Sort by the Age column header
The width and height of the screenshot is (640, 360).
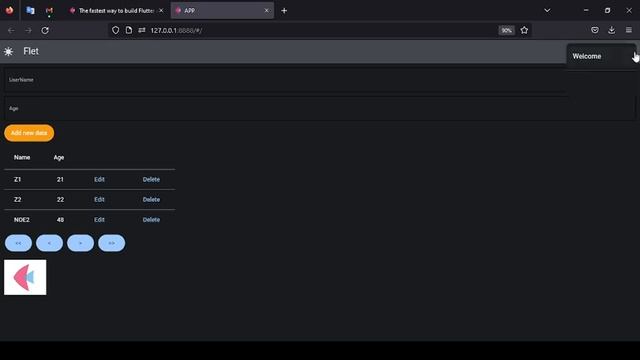coord(59,158)
